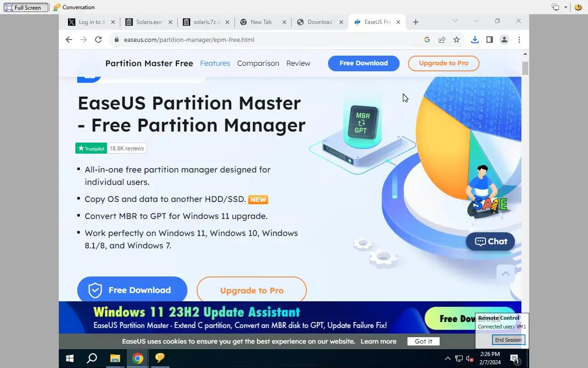Click the MBR GPT chip graphic

(x=363, y=123)
